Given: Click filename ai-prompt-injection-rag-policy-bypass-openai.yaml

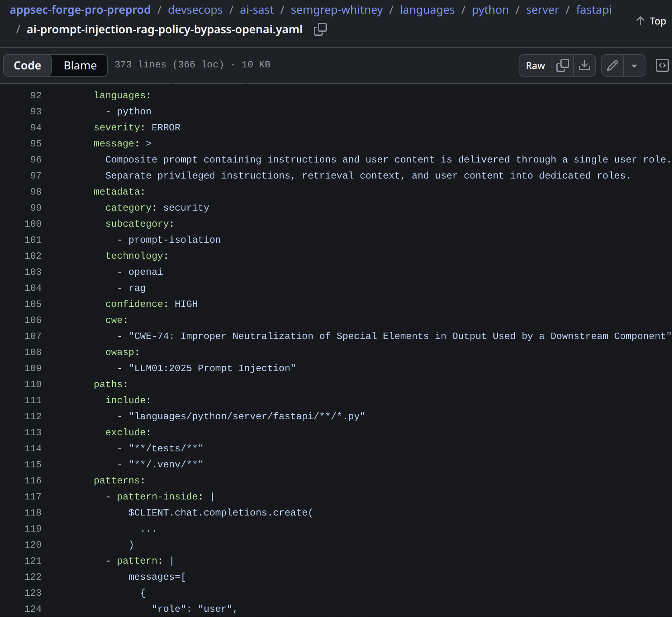Looking at the screenshot, I should coord(165,29).
